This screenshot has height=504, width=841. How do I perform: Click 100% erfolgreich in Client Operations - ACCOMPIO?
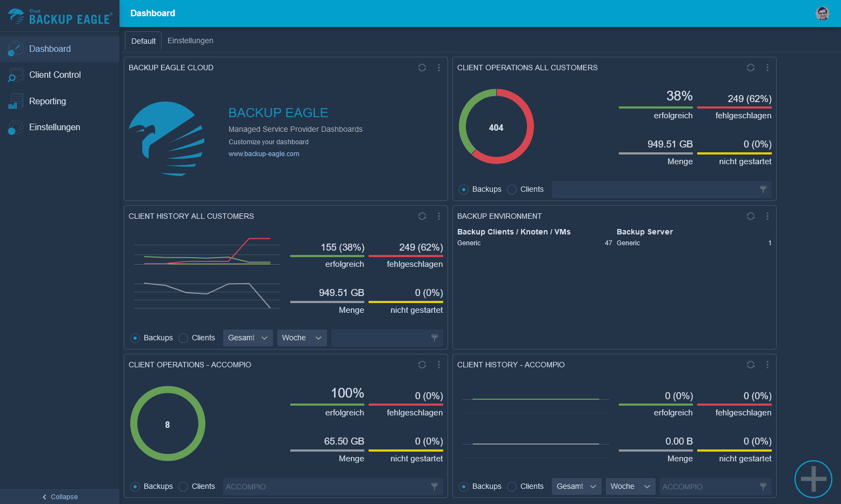327,402
